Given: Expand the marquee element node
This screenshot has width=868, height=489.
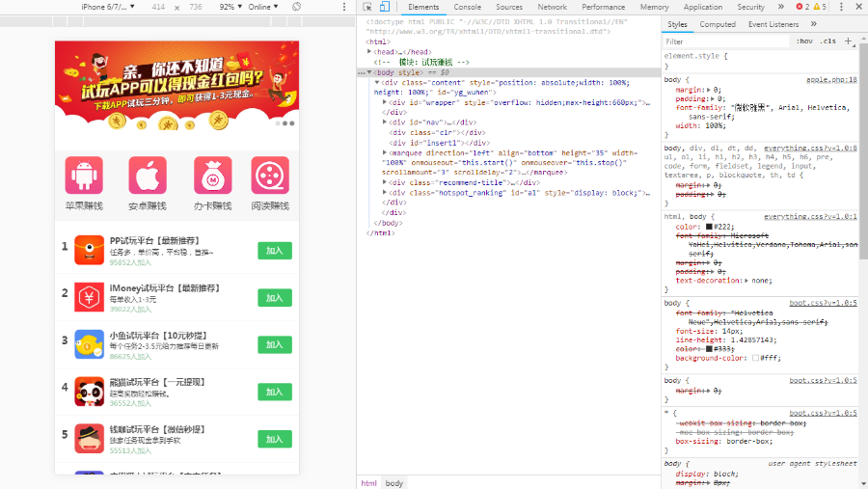Looking at the screenshot, I should point(385,152).
